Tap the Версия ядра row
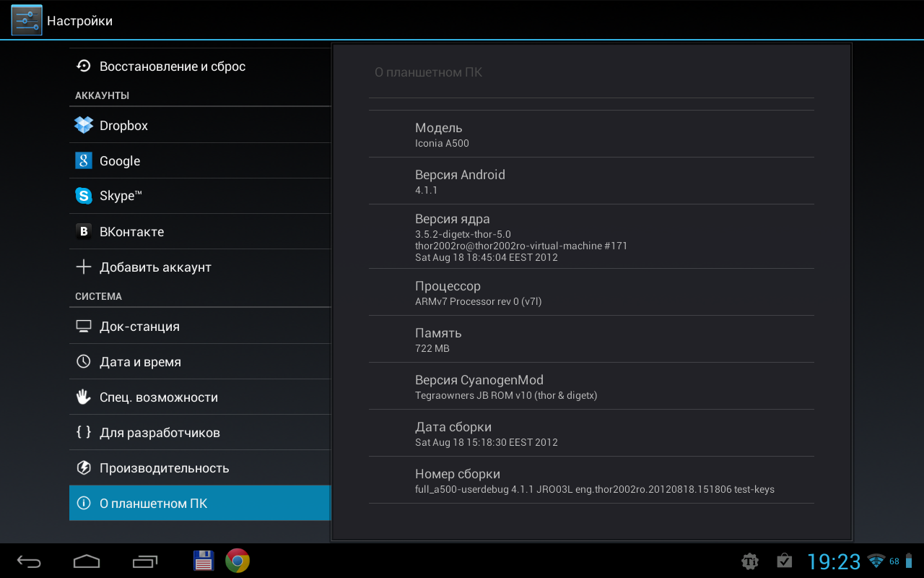 tap(591, 237)
